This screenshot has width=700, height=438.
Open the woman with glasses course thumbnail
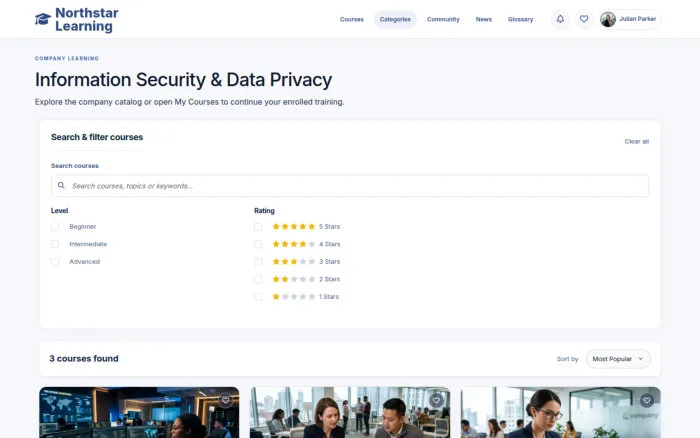[x=561, y=413]
